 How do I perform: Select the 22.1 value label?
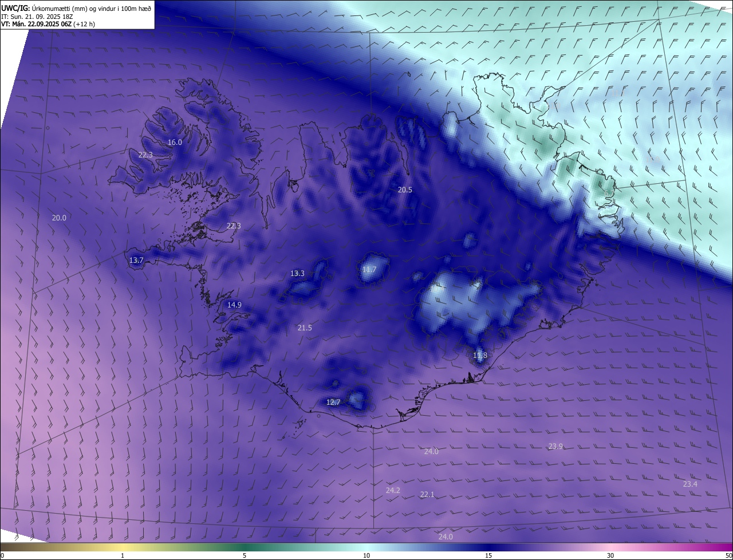(427, 494)
